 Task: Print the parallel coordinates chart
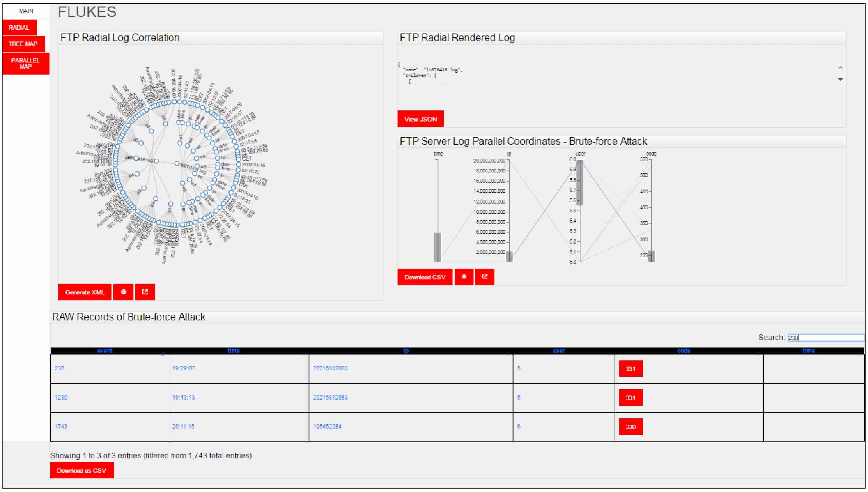(464, 277)
